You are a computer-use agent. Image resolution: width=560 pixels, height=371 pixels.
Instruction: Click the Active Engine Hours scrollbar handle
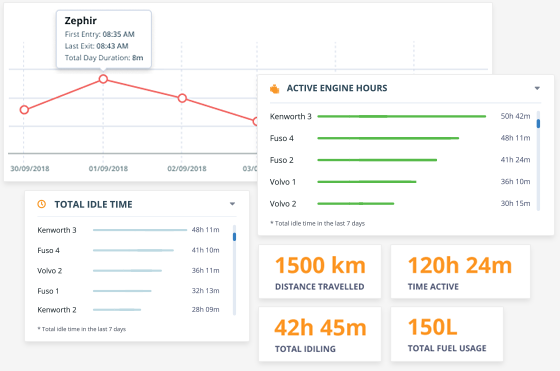point(538,124)
